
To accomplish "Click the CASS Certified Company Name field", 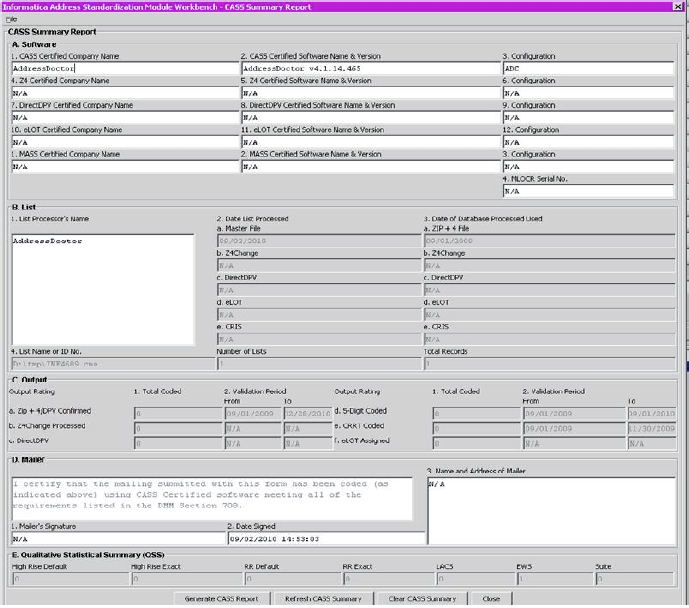I will (x=122, y=68).
